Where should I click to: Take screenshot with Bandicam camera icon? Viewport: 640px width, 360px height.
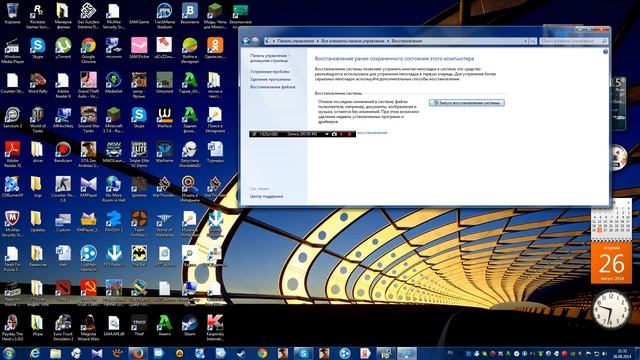(x=334, y=134)
